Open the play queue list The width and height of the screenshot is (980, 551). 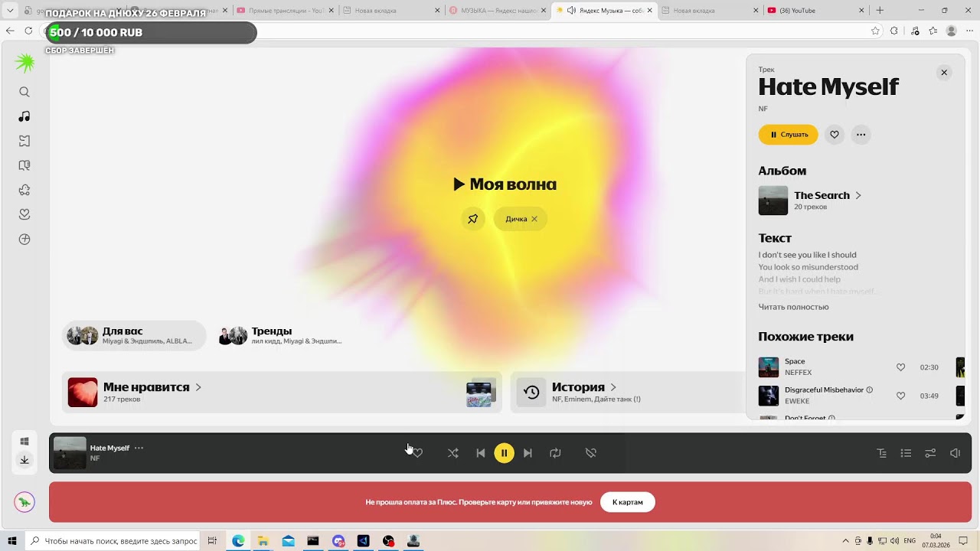[906, 453]
